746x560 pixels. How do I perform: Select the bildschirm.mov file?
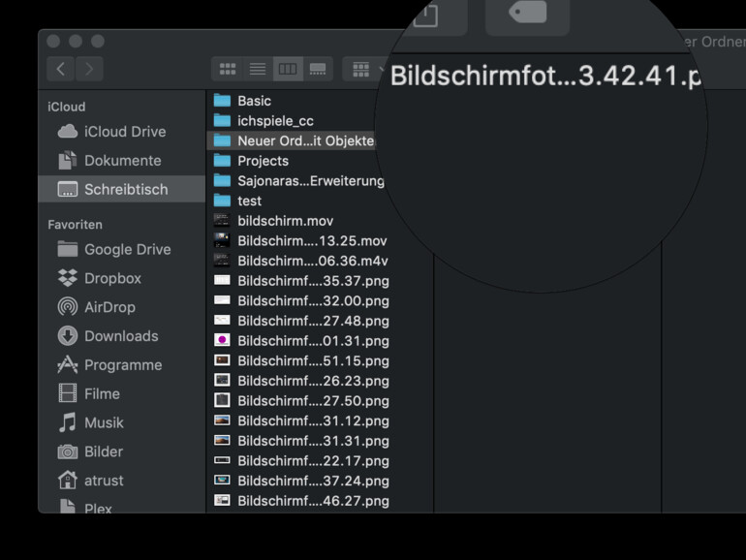pos(285,221)
